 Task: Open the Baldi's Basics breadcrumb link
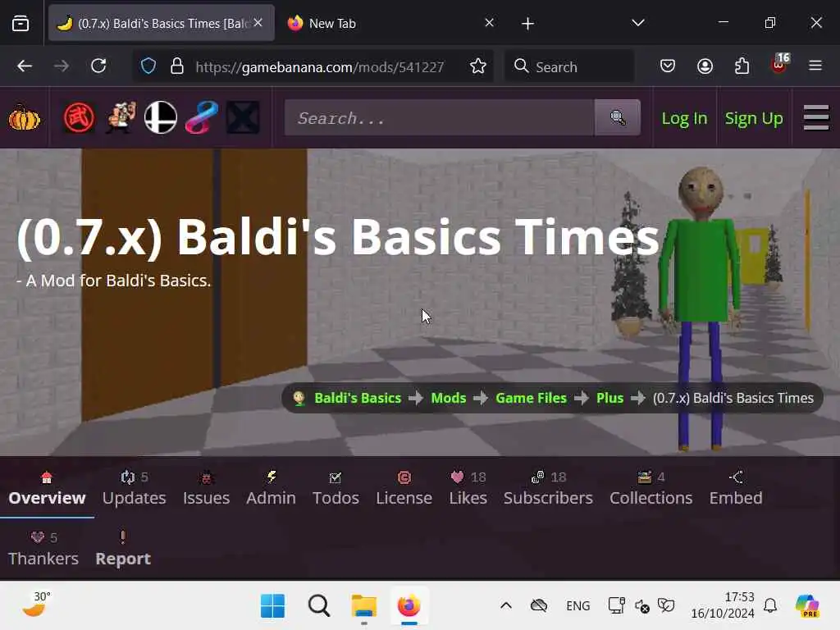(x=358, y=398)
